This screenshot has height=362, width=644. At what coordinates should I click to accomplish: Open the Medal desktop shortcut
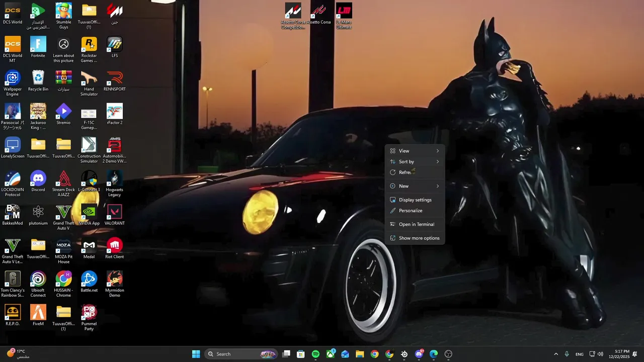(x=89, y=248)
